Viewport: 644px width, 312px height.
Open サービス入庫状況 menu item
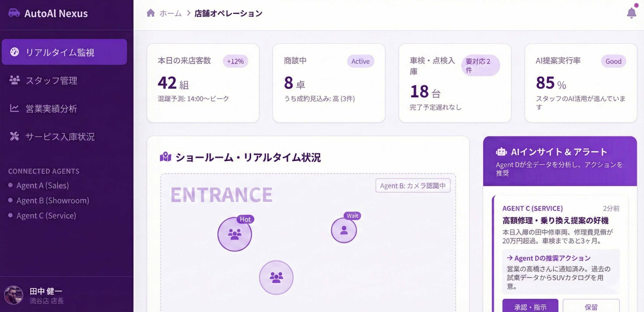(x=60, y=136)
